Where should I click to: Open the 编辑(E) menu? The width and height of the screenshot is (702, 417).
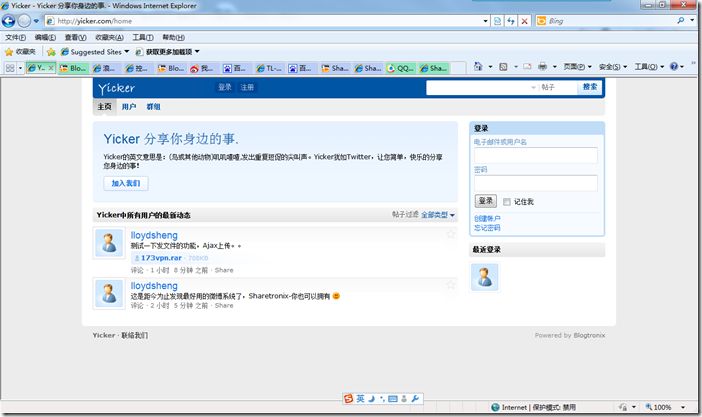[45, 38]
